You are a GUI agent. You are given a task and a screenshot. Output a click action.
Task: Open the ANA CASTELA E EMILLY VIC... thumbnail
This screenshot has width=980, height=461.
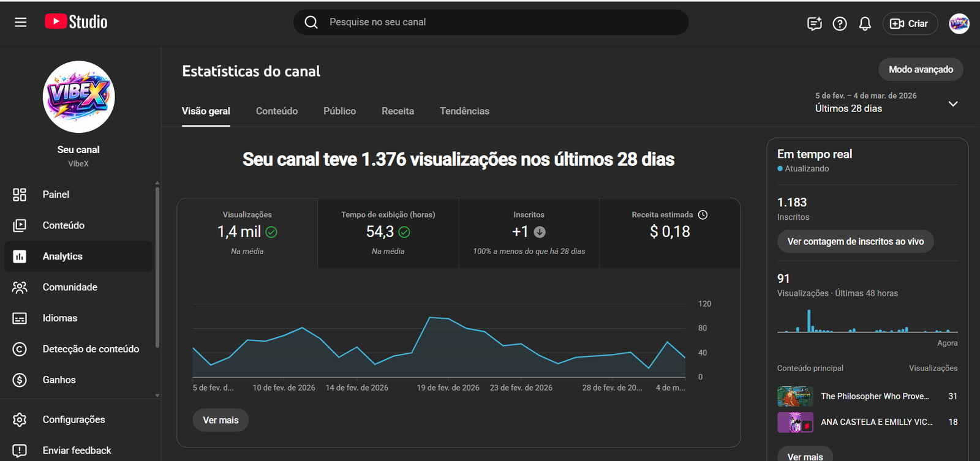pyautogui.click(x=795, y=422)
